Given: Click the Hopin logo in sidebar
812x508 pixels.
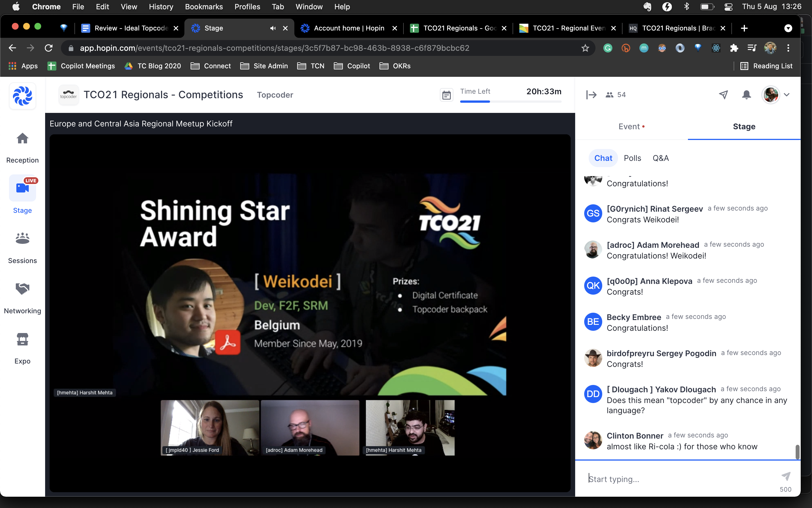Looking at the screenshot, I should pos(23,96).
